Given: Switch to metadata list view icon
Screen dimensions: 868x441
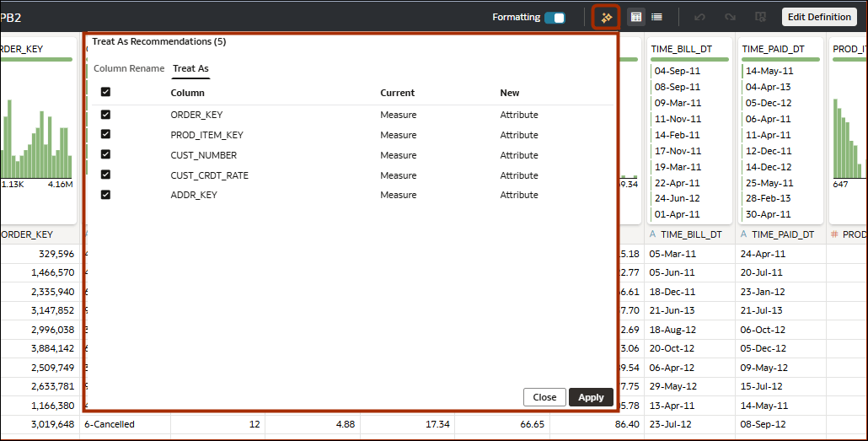Looking at the screenshot, I should click(657, 17).
